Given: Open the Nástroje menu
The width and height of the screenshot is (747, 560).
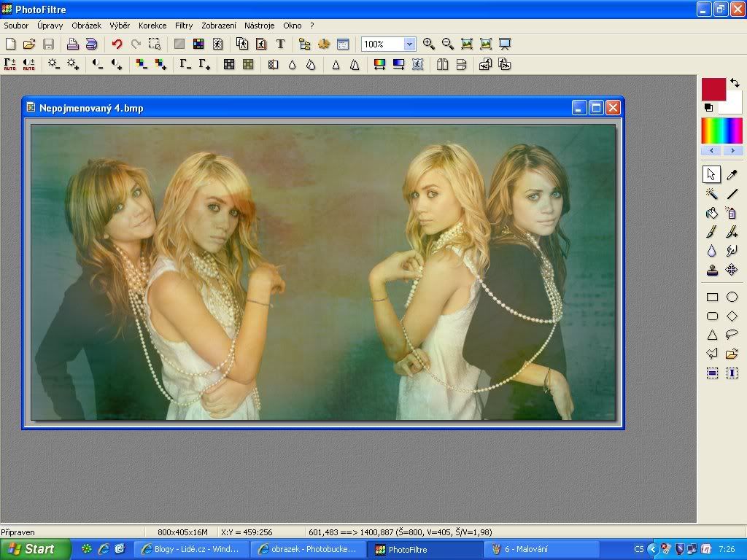Looking at the screenshot, I should (x=259, y=26).
